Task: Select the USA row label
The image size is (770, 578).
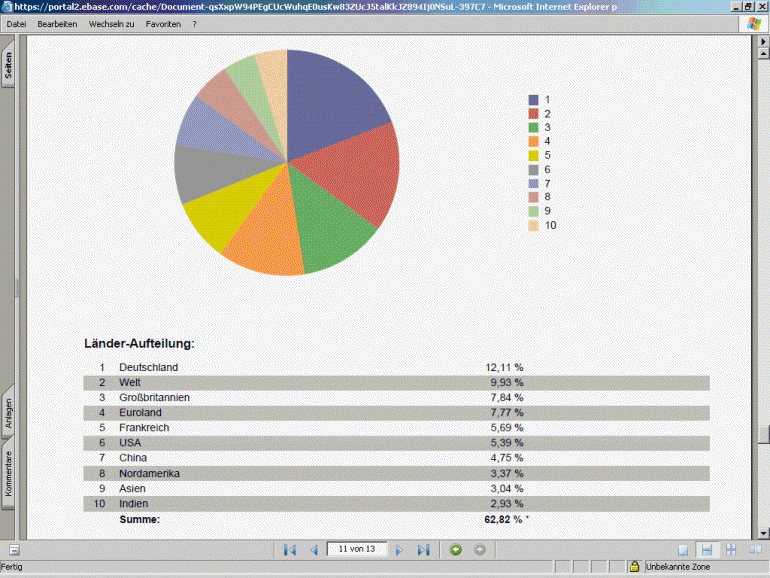Action: point(130,443)
